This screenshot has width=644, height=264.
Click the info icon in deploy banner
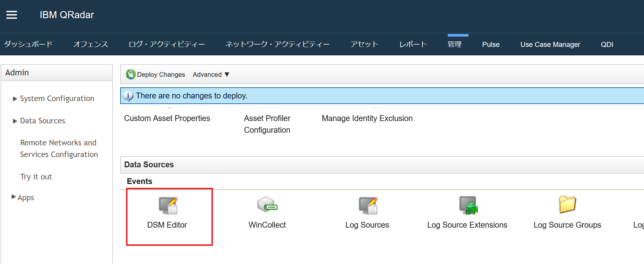pyautogui.click(x=128, y=96)
